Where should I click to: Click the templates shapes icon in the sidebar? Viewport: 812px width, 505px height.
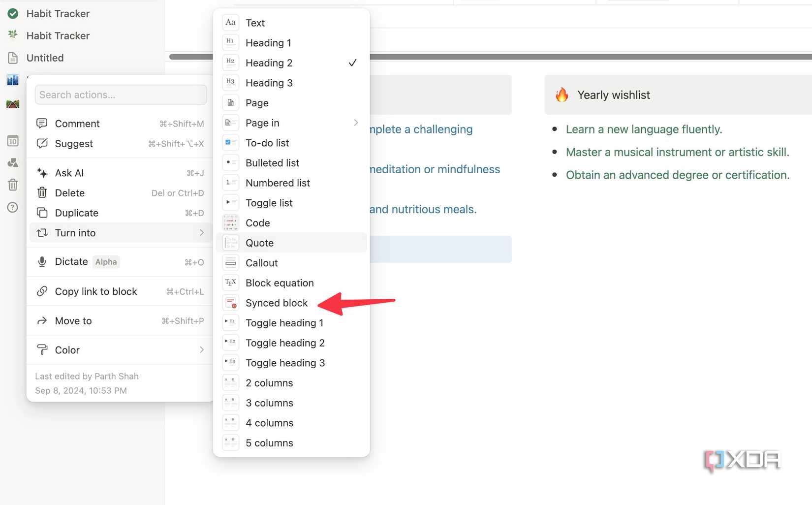12,163
